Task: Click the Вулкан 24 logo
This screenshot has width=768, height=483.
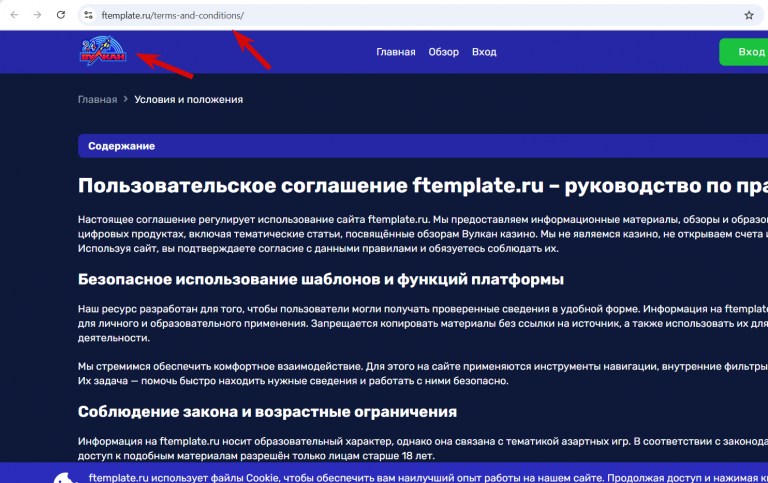Action: (103, 50)
